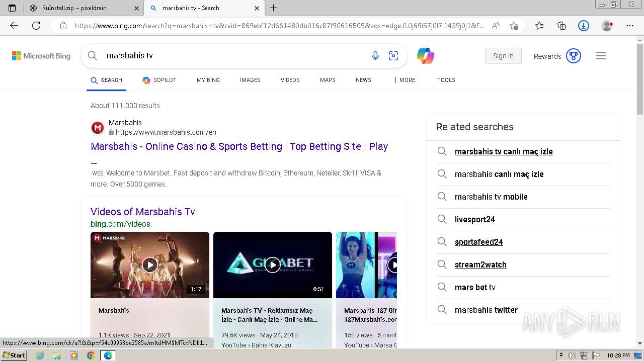The image size is (644, 362).
Task: Click the browser back arrow
Action: (14, 26)
